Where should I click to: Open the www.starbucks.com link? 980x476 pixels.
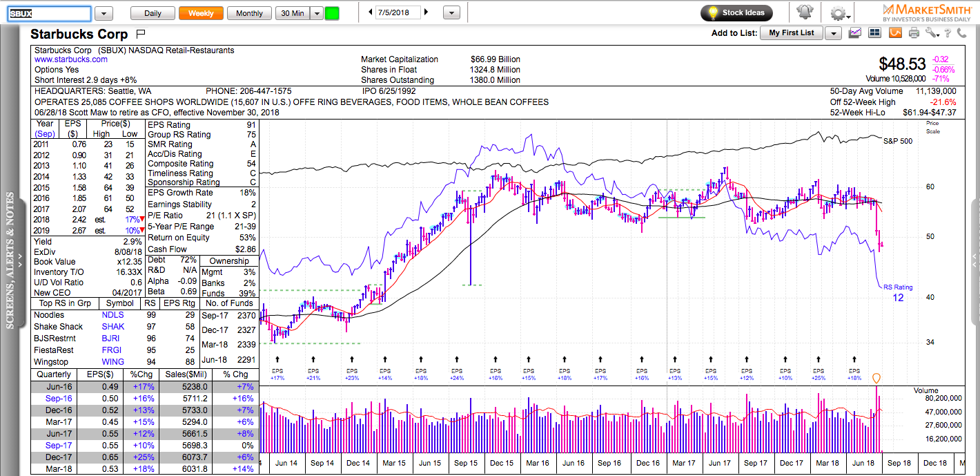pos(71,59)
